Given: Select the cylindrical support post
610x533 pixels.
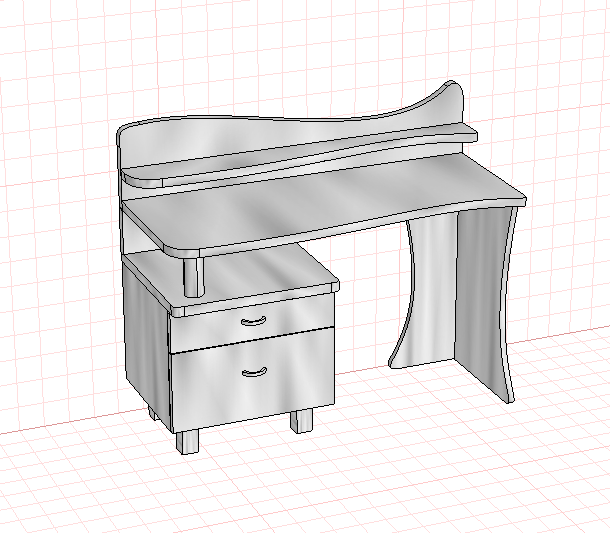Looking at the screenshot, I should [193, 276].
